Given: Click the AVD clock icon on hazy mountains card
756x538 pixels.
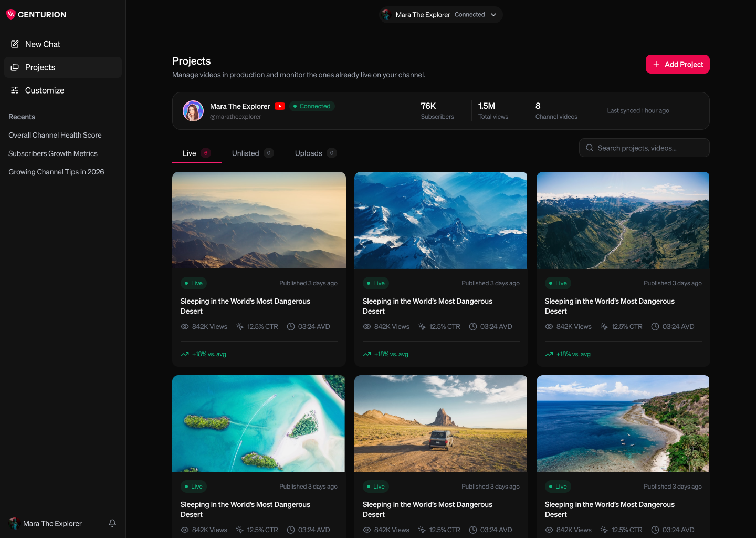Looking at the screenshot, I should pyautogui.click(x=291, y=326).
